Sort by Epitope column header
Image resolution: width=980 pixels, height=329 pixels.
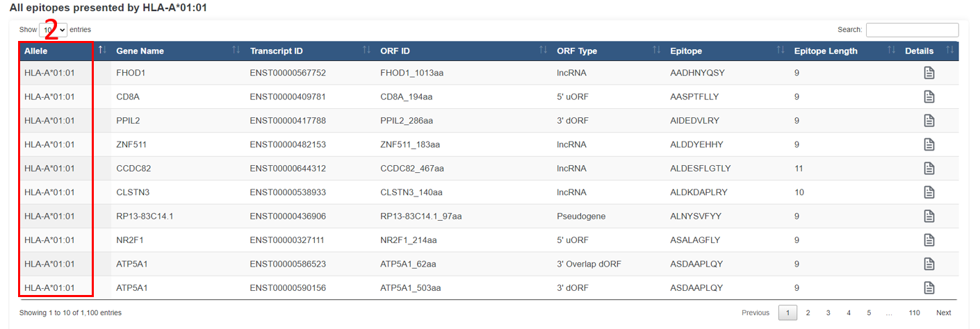tap(686, 51)
